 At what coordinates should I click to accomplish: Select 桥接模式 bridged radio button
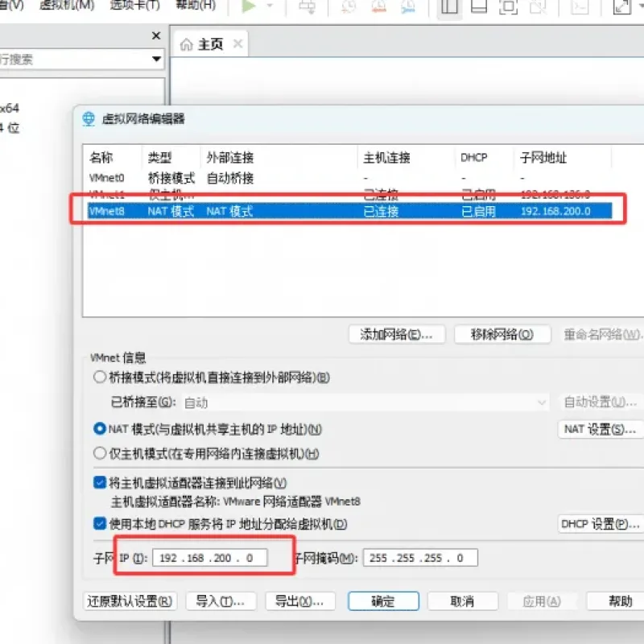tap(100, 377)
